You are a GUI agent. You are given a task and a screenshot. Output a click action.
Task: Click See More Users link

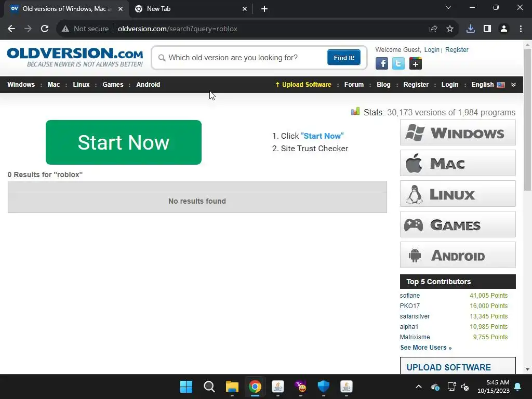point(426,348)
